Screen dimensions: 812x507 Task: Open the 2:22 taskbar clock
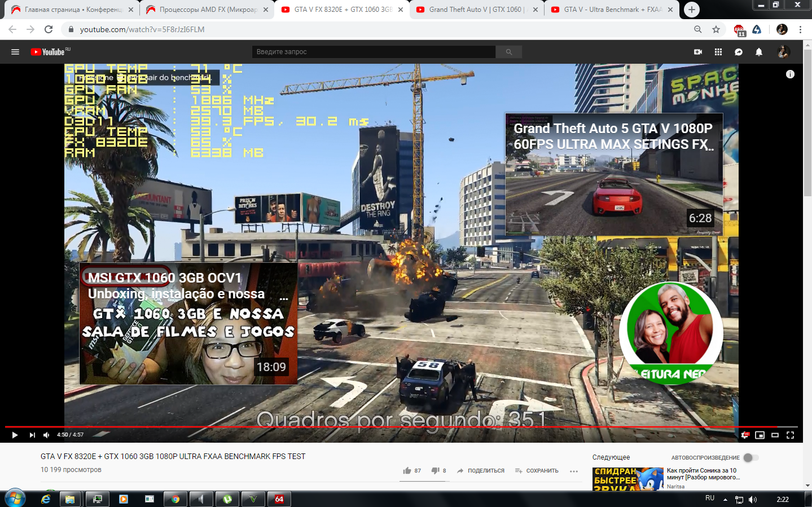783,499
